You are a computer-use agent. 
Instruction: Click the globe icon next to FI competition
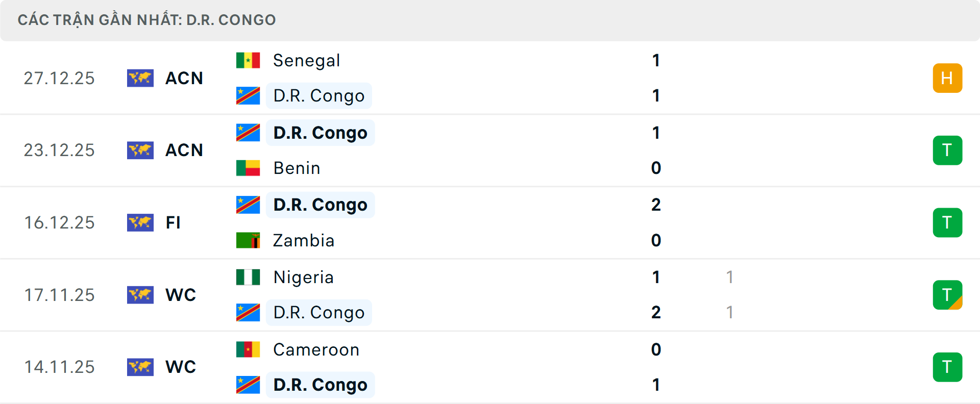click(x=140, y=222)
